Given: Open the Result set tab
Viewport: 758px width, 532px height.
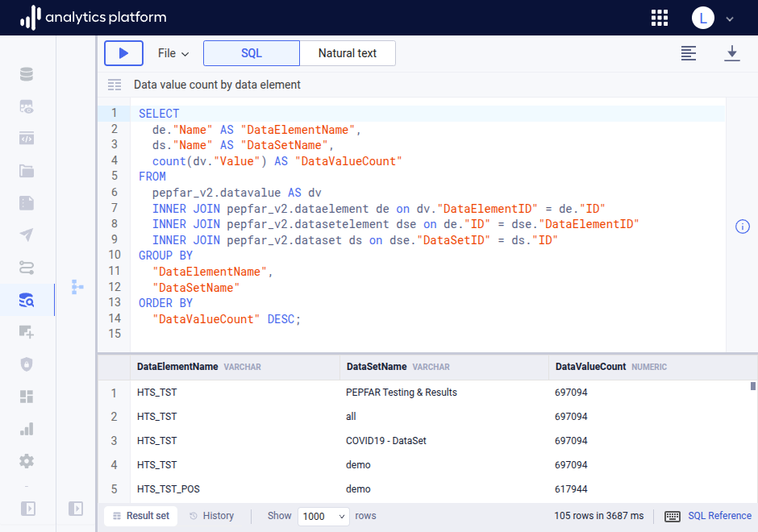Looking at the screenshot, I should click(141, 516).
